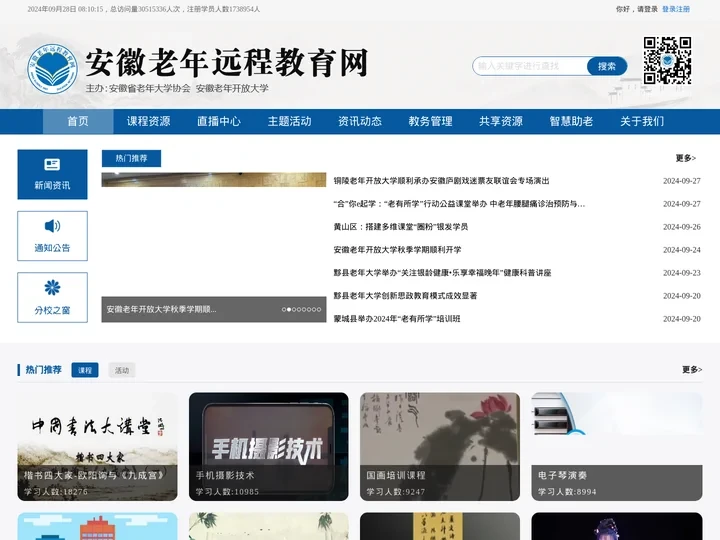Open 安徽老年开放大学秋季学期顺利开学 article

click(397, 250)
